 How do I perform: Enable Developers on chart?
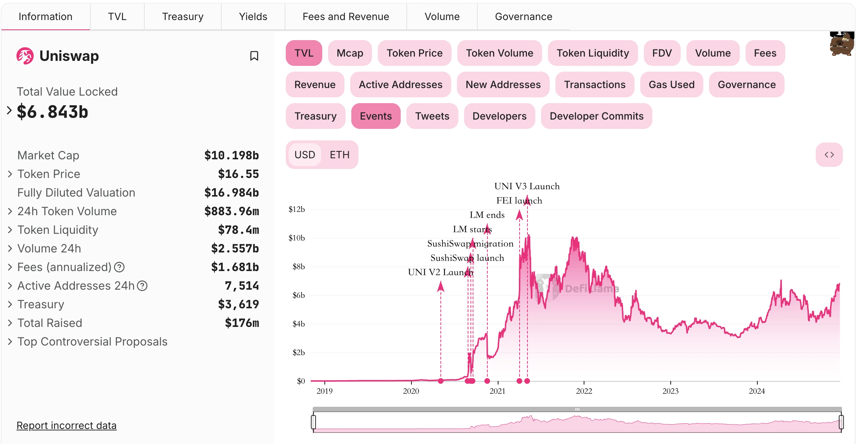500,116
